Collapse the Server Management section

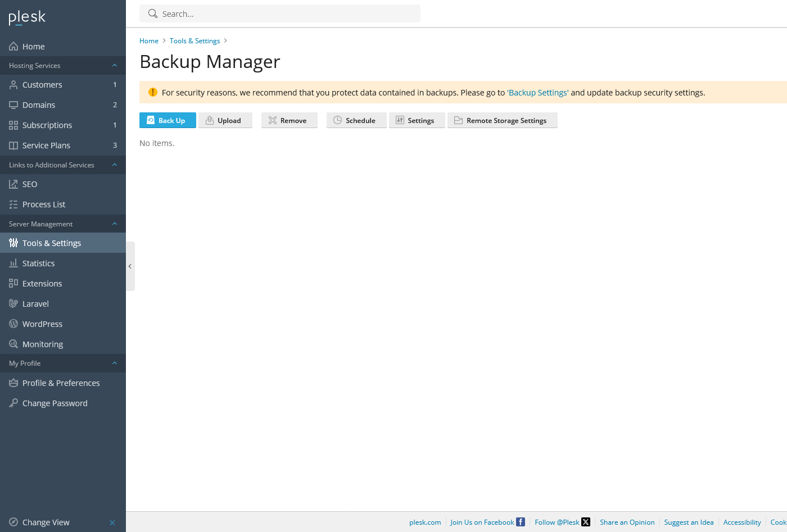[x=114, y=224]
